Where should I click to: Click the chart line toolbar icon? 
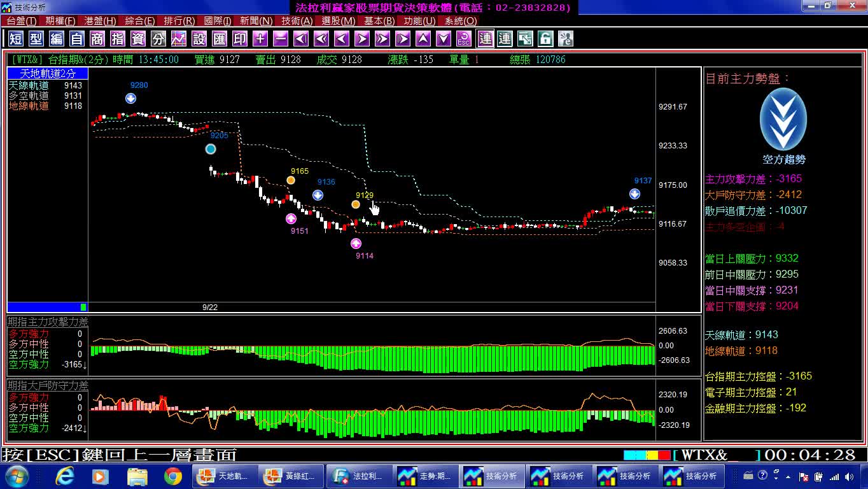179,39
